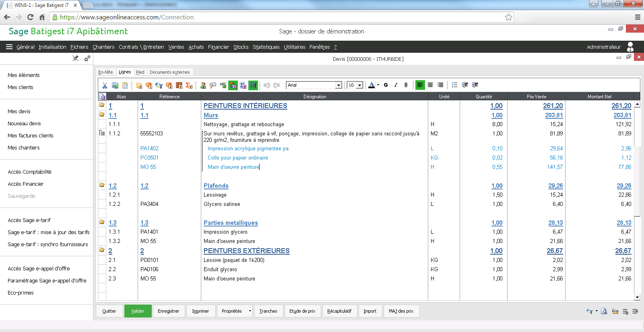Click the delete line icon at bottom right

pyautogui.click(x=635, y=311)
